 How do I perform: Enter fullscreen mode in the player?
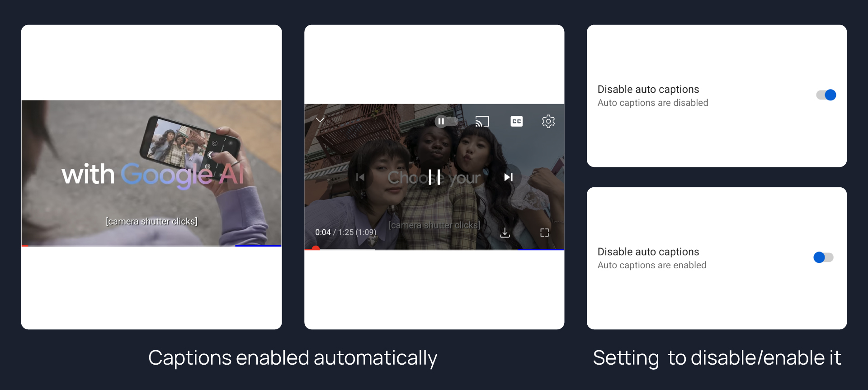[x=544, y=233]
